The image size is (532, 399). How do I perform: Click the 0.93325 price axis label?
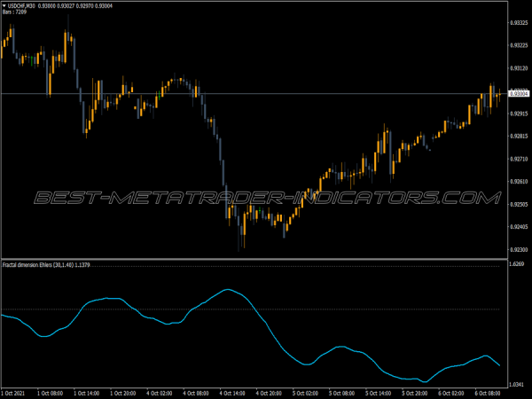pos(519,23)
